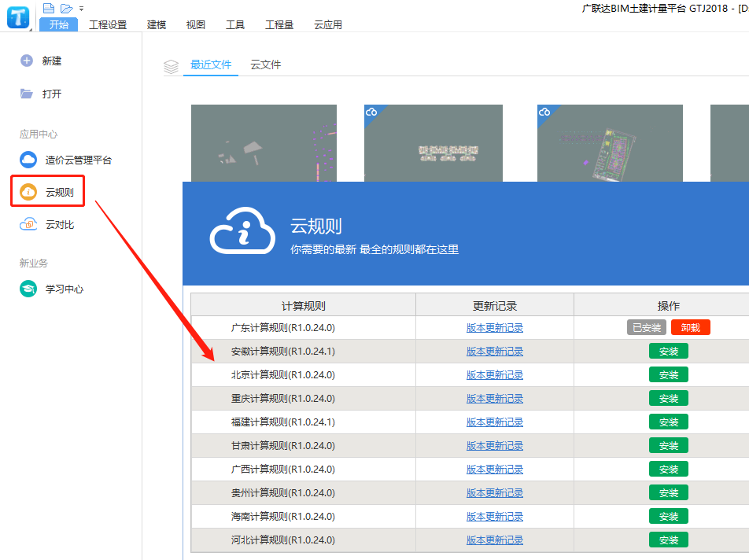This screenshot has height=560, width=749.
Task: Install 贵州计算规则
Action: [668, 492]
